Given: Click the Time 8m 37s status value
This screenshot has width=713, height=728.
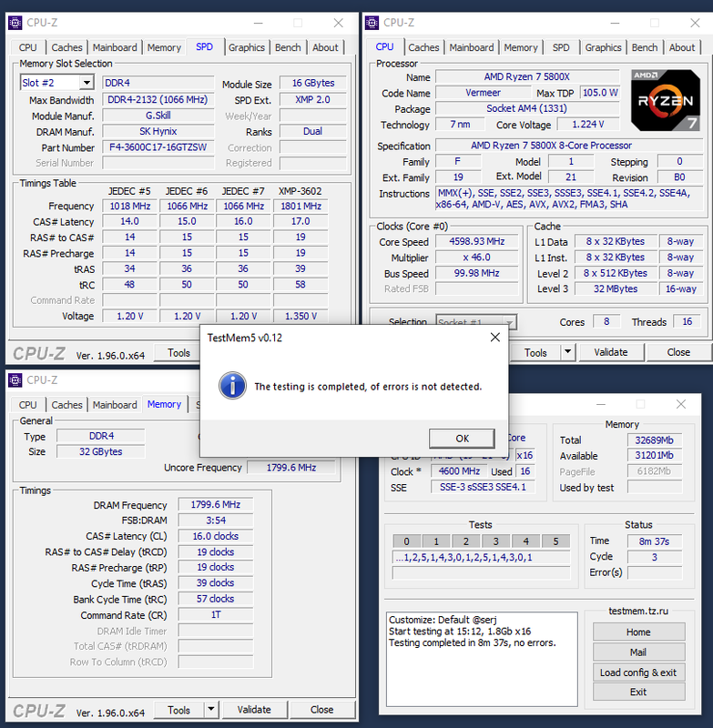Looking at the screenshot, I should [x=655, y=541].
